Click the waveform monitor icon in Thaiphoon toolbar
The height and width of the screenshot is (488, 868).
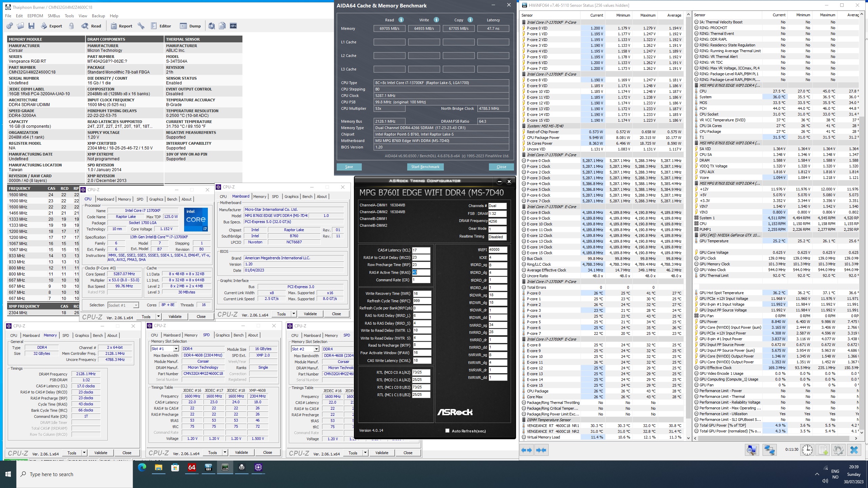(233, 26)
